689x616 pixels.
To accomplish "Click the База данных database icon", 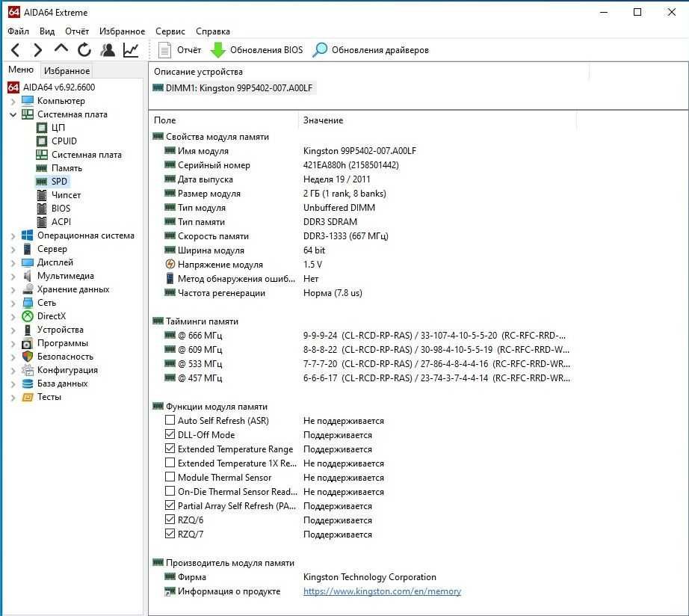I will (x=28, y=384).
